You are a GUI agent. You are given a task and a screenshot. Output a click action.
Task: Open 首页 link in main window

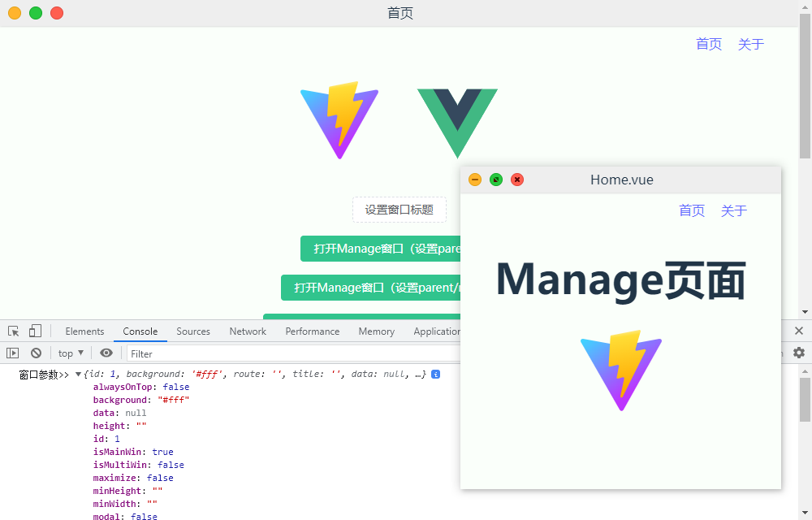709,44
